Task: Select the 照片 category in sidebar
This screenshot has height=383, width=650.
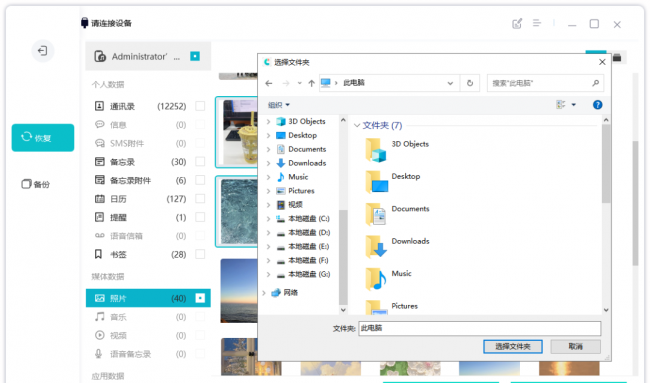Action: (148, 298)
